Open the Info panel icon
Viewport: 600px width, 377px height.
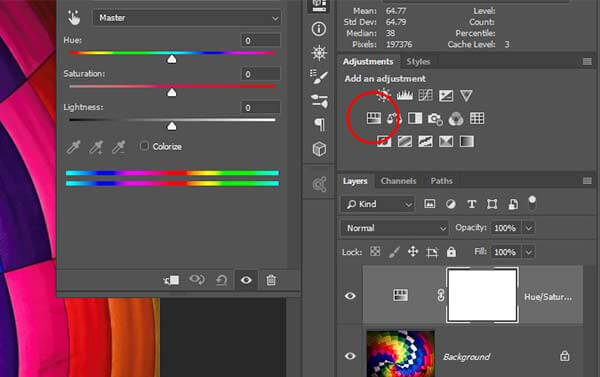(x=319, y=29)
